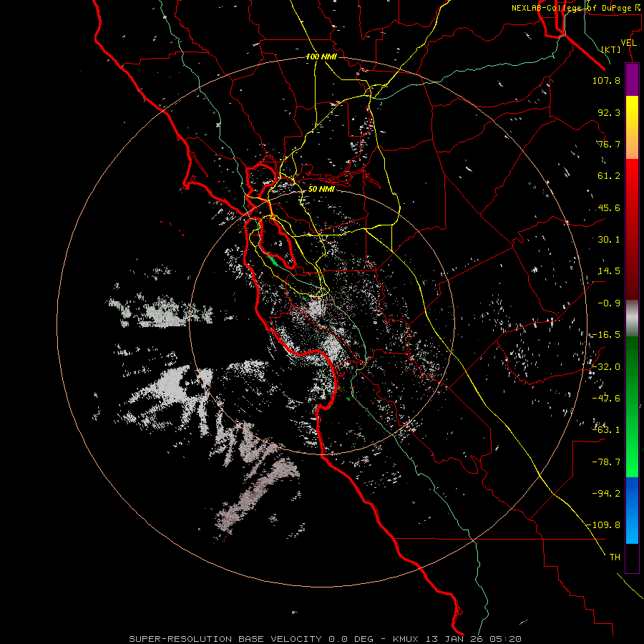Click the "100 NMI" range ring label
644x644 pixels.
coord(321,57)
